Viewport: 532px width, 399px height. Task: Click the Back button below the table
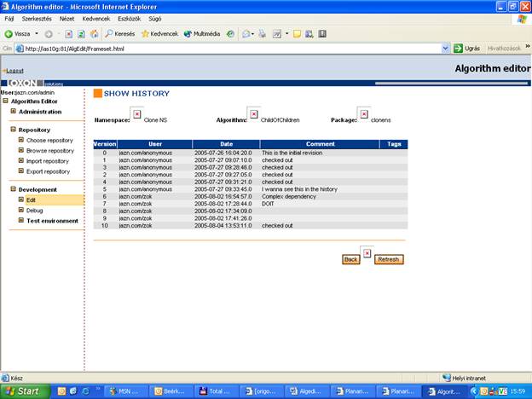(x=350, y=259)
